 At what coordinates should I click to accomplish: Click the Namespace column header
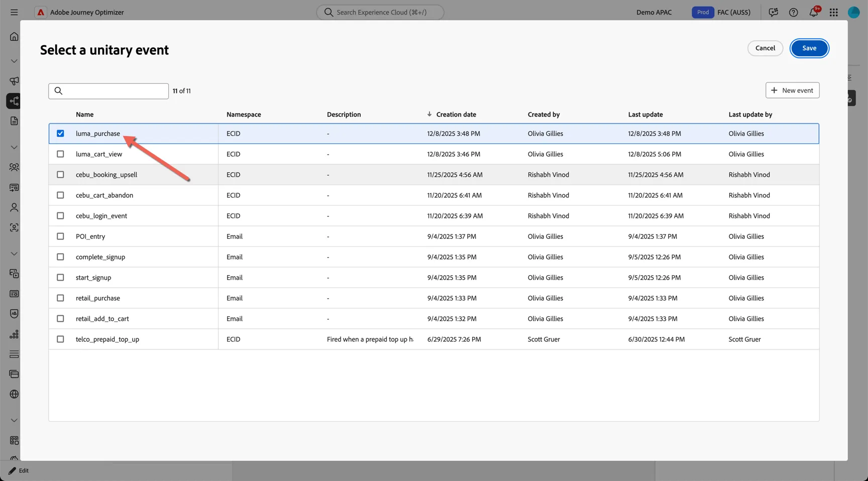click(244, 114)
